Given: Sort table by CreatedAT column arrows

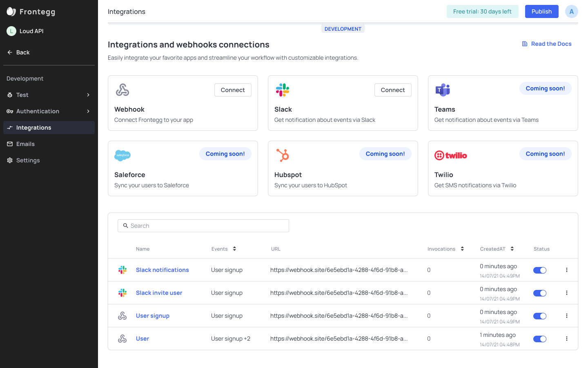Looking at the screenshot, I should click(512, 249).
